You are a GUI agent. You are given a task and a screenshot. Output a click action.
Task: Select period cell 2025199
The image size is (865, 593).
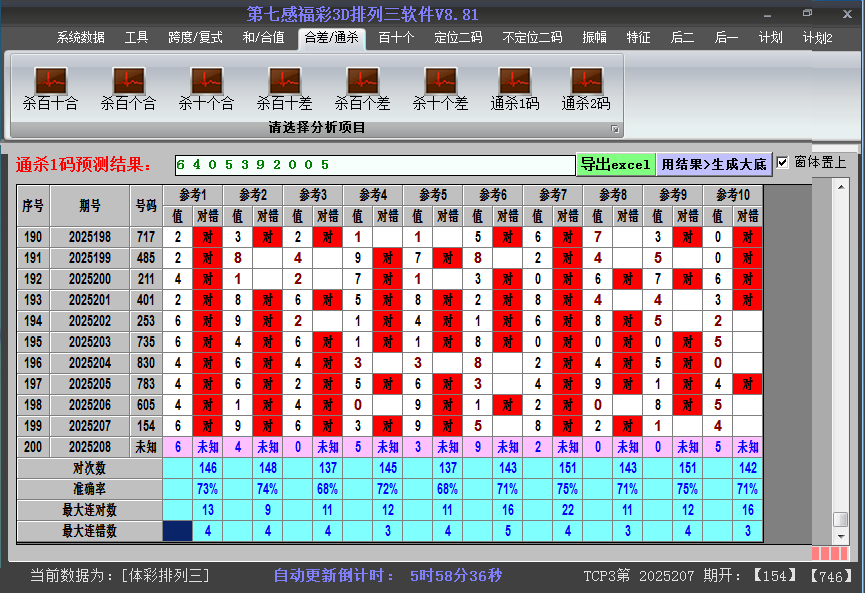[90, 258]
